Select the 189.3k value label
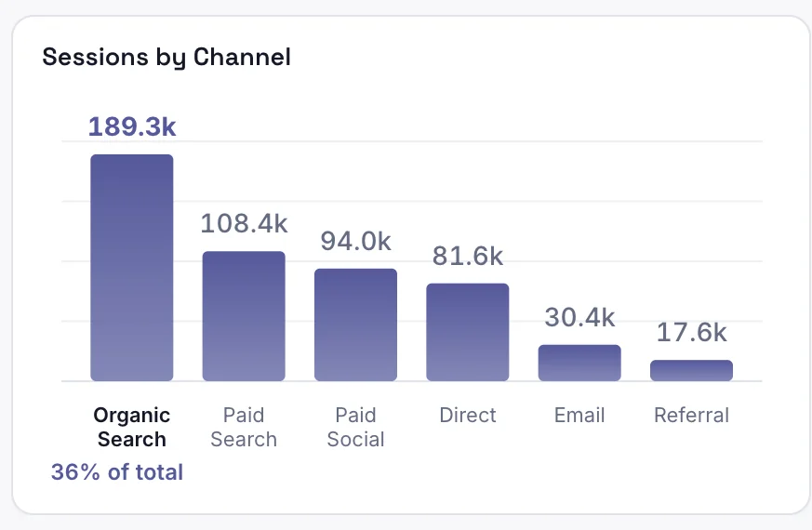Image resolution: width=812 pixels, height=530 pixels. (x=132, y=126)
